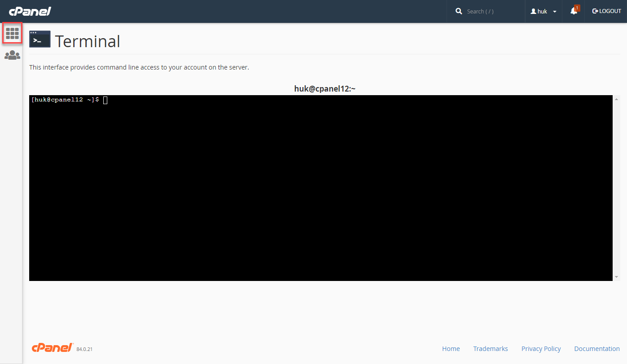Open the Privacy Policy link
627x364 pixels.
[x=541, y=349]
